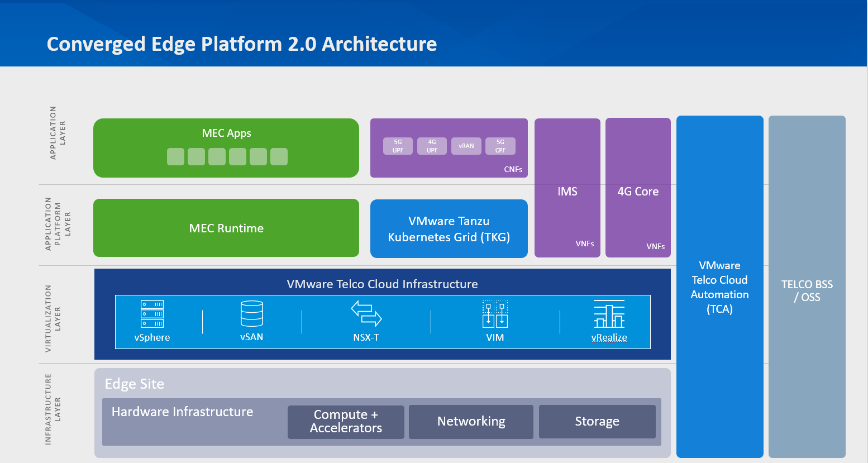This screenshot has width=868, height=463.
Task: Click the VMware Tanzu Kubernetes Grid block
Action: [449, 228]
